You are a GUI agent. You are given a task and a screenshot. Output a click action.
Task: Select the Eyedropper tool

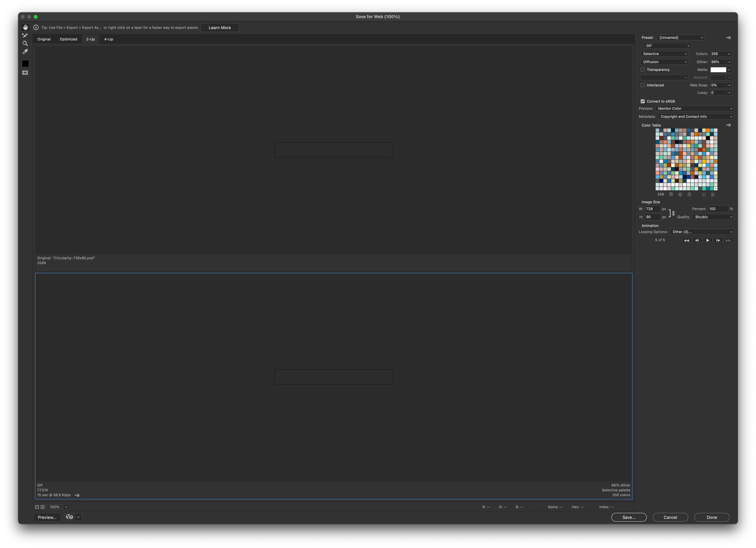(x=25, y=52)
